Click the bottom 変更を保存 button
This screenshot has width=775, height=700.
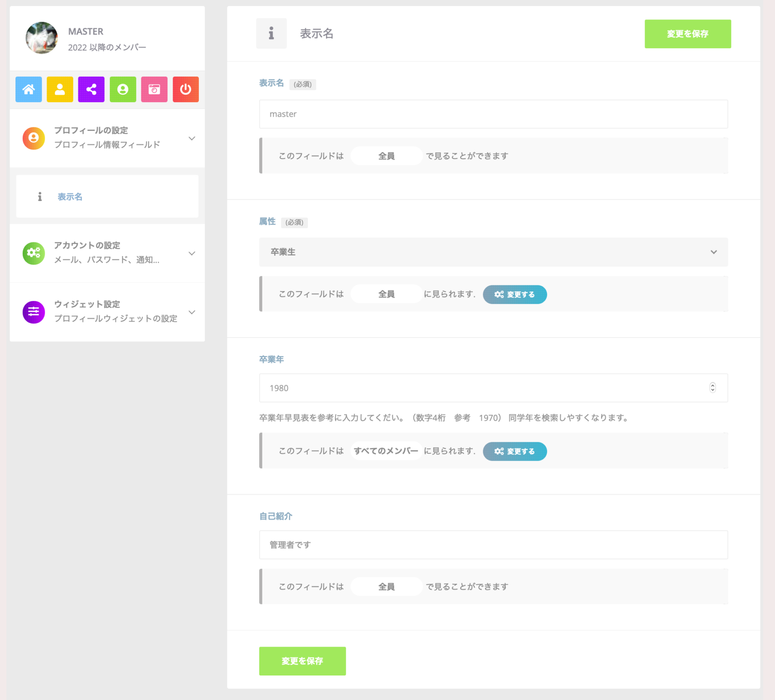point(302,661)
